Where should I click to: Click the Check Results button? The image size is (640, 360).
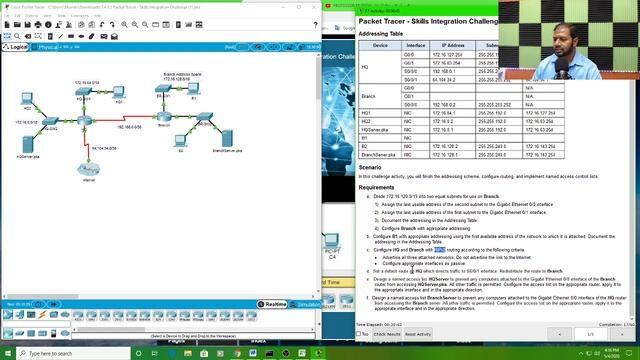(387, 334)
